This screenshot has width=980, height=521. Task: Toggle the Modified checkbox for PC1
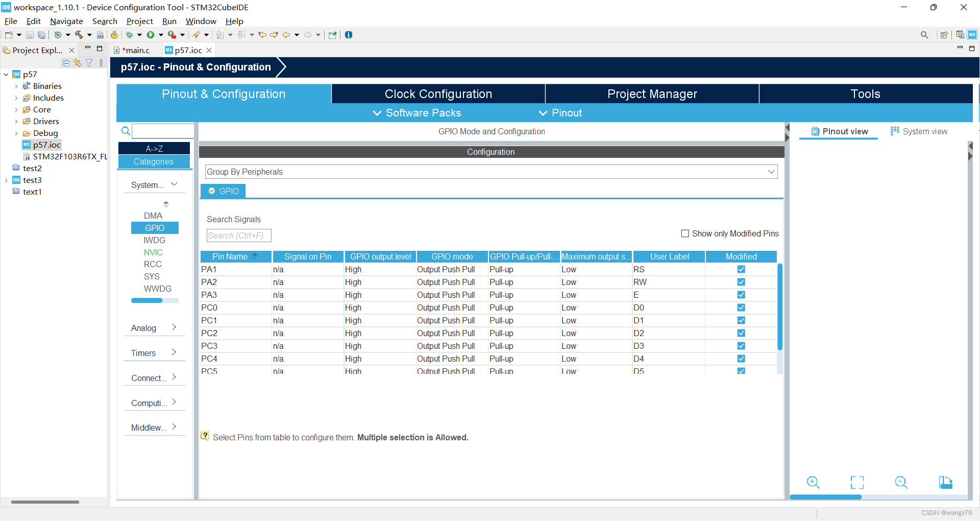[741, 320]
